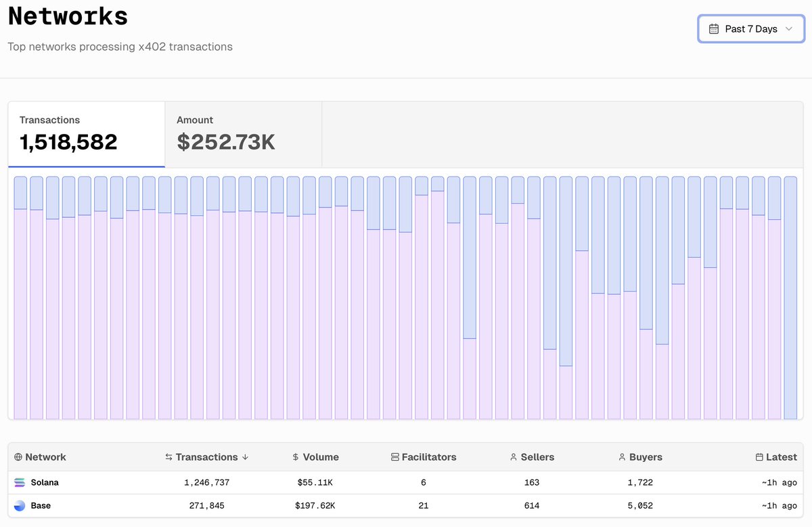Click the person icon beside Buyers header
Viewport: 812px width, 527px height.
click(622, 457)
